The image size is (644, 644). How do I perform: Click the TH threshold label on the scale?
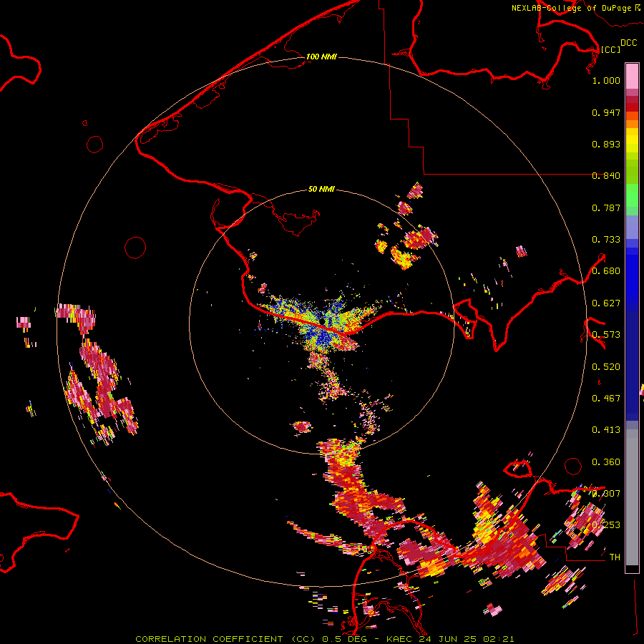(x=615, y=557)
